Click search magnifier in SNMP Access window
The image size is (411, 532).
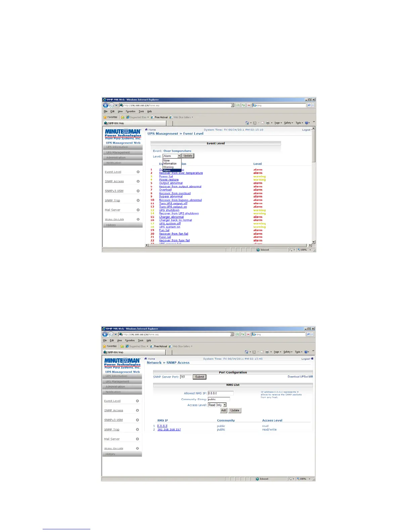click(308, 334)
